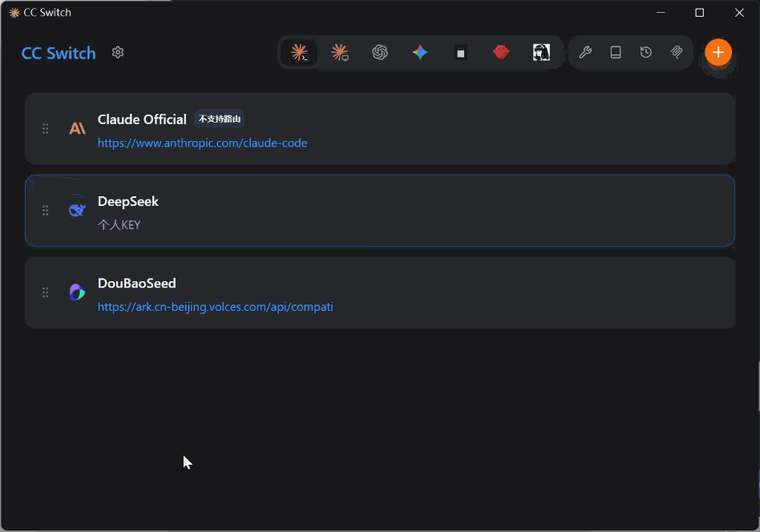Open the book icon in toolbar
This screenshot has height=532, width=760.
616,52
